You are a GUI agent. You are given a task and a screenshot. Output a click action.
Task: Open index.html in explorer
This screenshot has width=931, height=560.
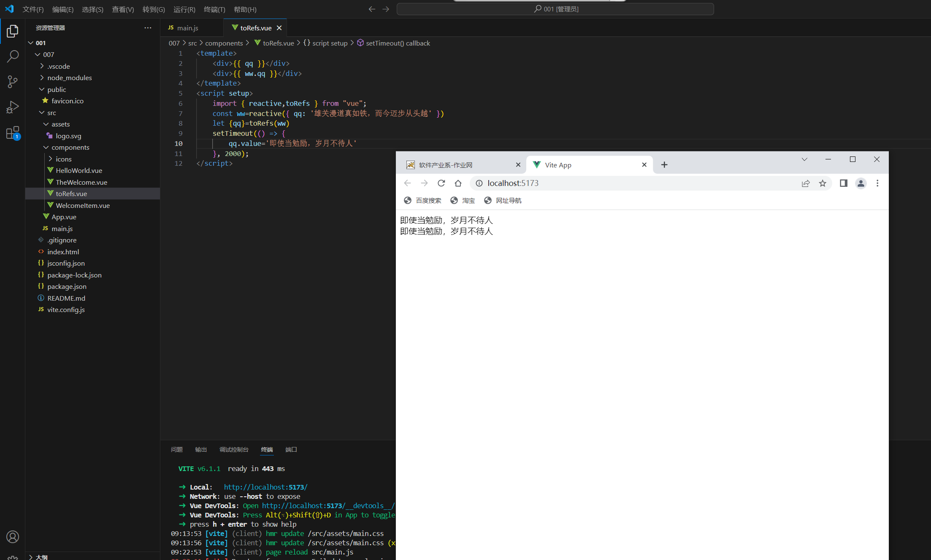click(x=63, y=252)
